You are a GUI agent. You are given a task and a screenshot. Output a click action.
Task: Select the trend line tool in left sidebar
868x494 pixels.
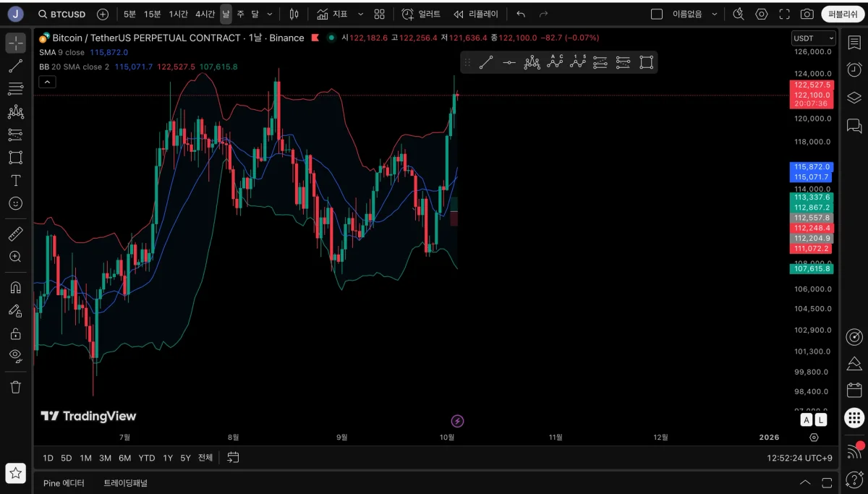pyautogui.click(x=15, y=66)
